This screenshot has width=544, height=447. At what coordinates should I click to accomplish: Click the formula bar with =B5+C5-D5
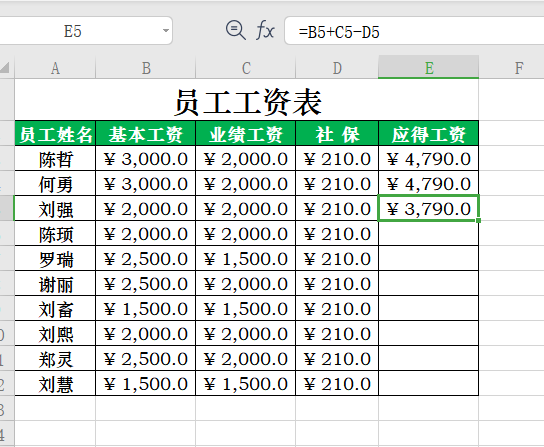tap(414, 31)
